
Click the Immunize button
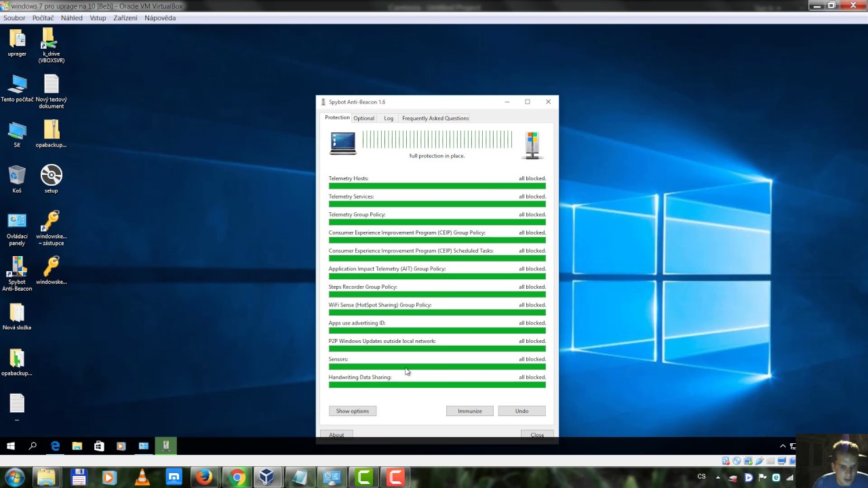(x=470, y=411)
